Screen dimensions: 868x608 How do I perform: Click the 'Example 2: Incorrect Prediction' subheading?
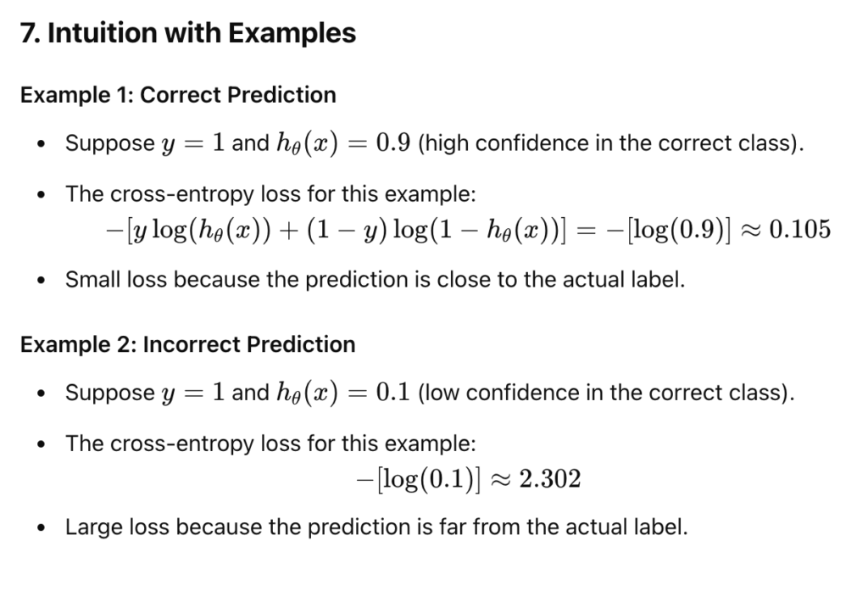click(187, 344)
